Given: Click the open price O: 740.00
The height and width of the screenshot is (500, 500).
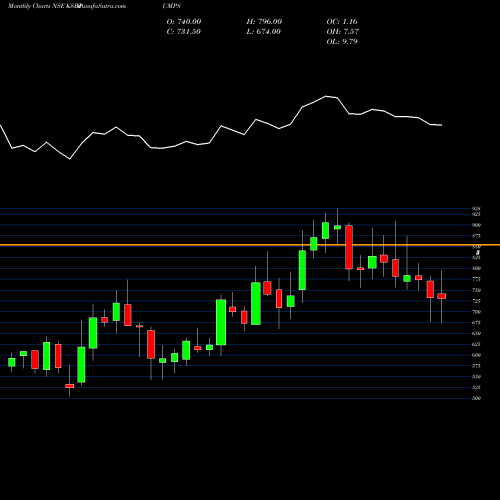Looking at the screenshot, I should 184,22.
